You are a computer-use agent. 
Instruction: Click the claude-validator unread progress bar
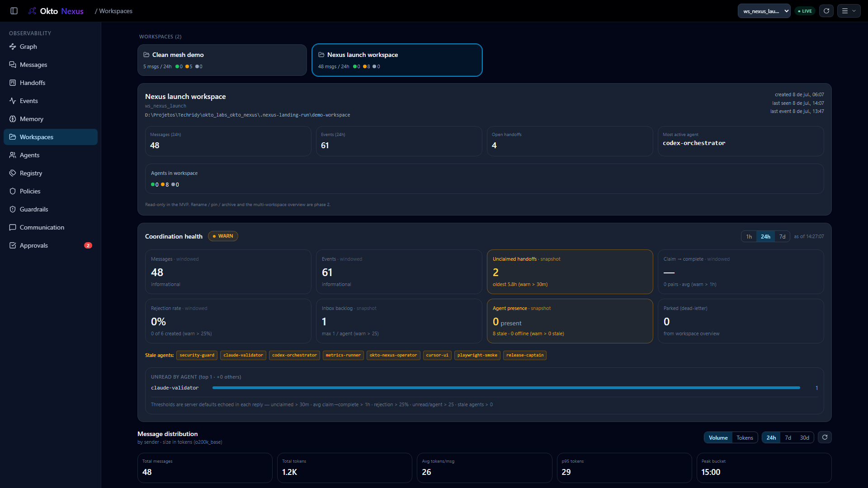tap(506, 388)
